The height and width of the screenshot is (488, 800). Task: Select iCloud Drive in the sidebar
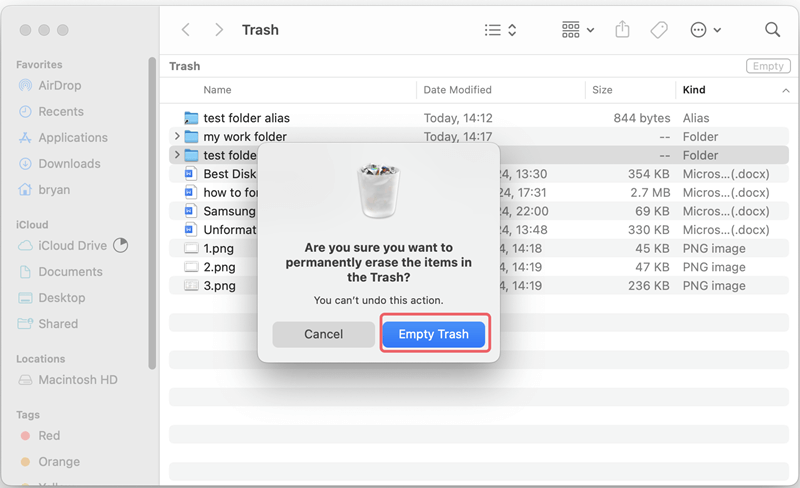point(62,246)
